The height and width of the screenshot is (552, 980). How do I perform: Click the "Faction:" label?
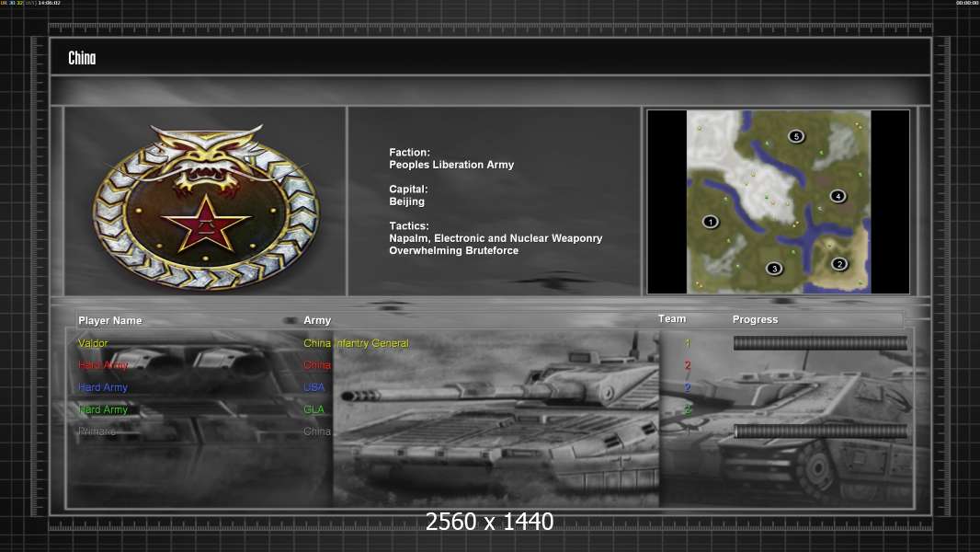point(409,153)
